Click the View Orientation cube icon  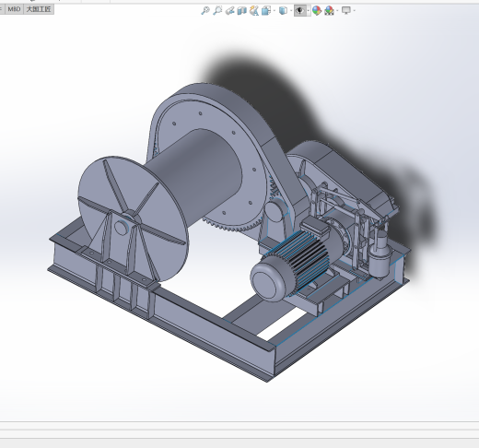[265, 11]
